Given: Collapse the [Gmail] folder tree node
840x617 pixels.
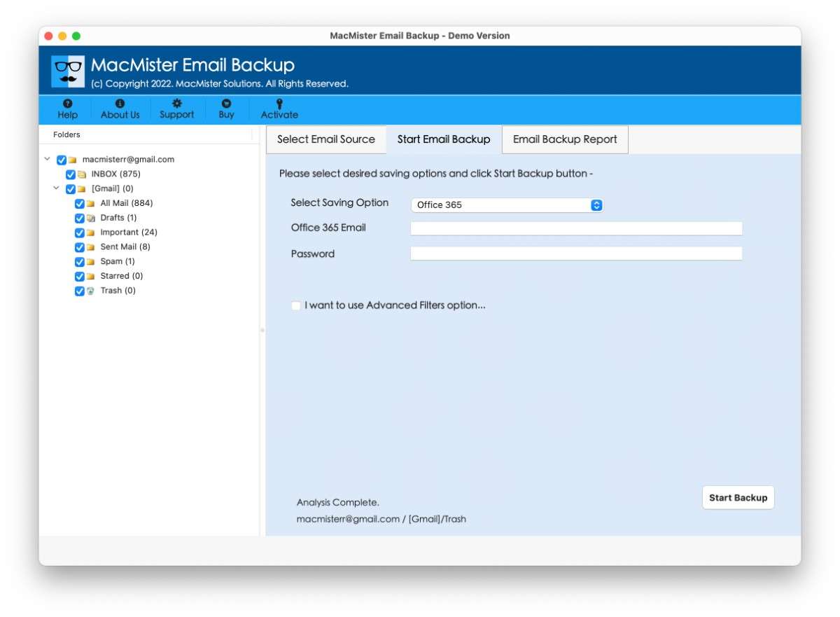Looking at the screenshot, I should 56,188.
